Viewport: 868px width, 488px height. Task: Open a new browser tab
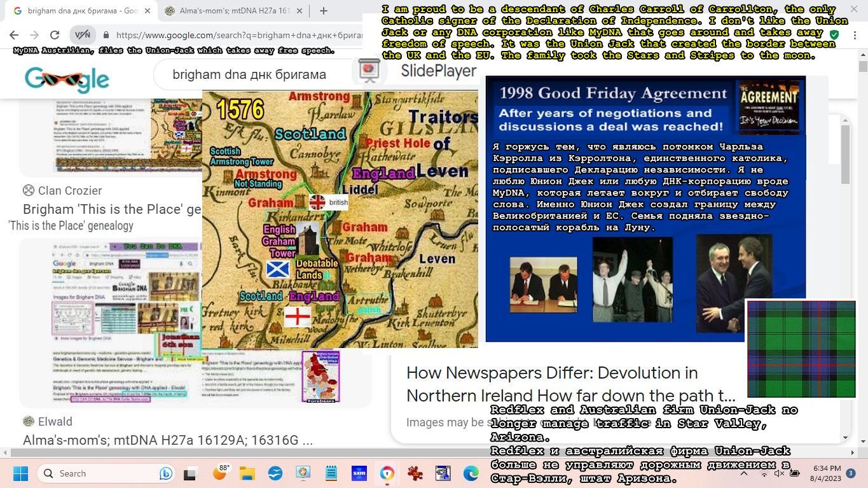(323, 11)
